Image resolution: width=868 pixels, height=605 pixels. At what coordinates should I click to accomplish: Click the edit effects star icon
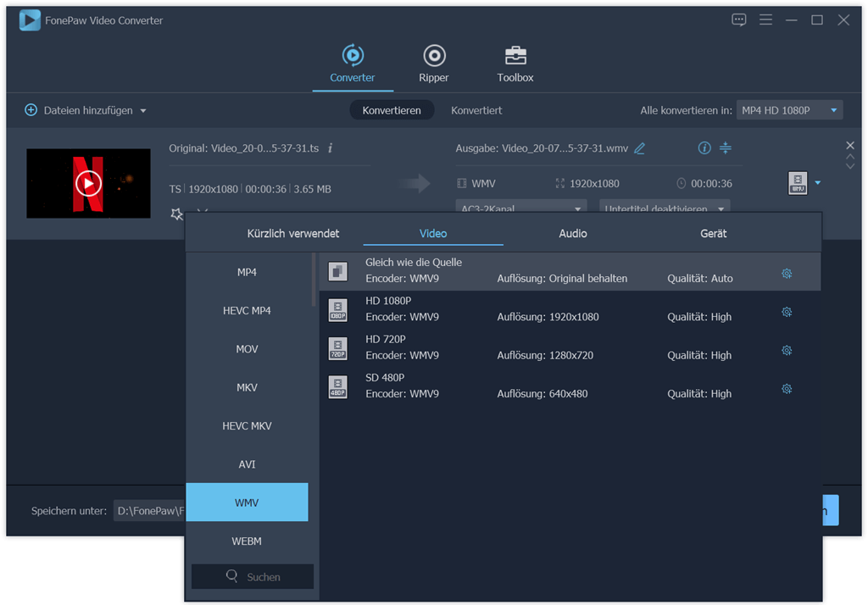[x=176, y=214]
